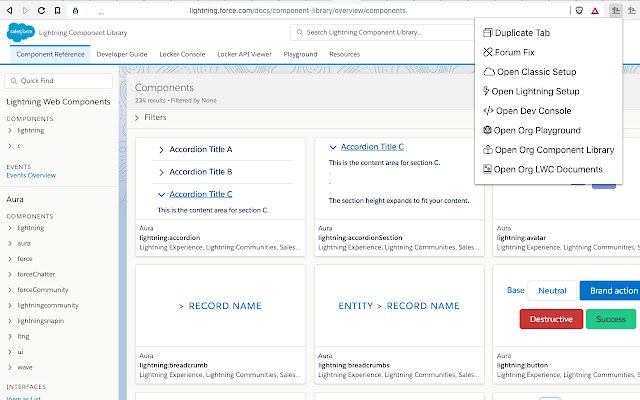Screen dimensions: 640x400
Task: Expand the aura namespace tree item
Action: click(x=10, y=243)
